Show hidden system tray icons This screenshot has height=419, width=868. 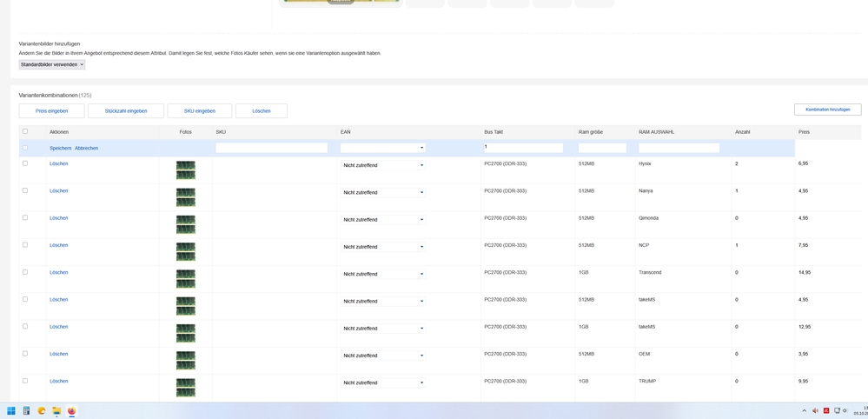coord(804,410)
